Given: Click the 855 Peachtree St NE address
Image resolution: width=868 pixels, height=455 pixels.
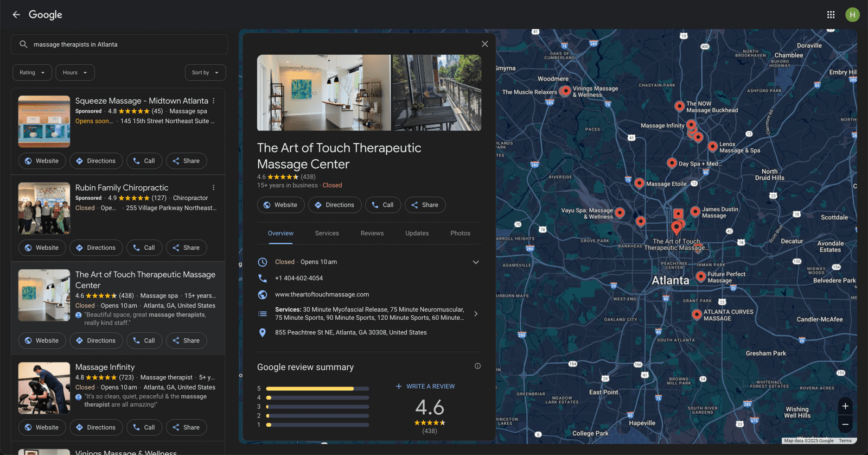Looking at the screenshot, I should 350,332.
